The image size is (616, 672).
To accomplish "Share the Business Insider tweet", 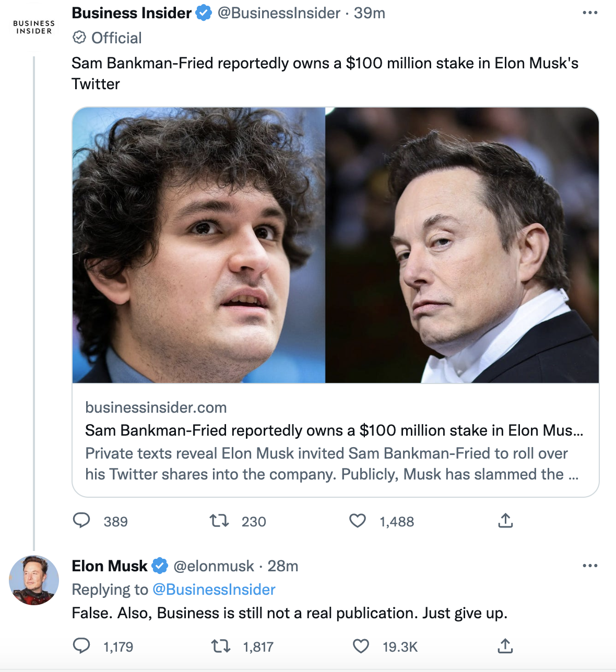I will 505,521.
